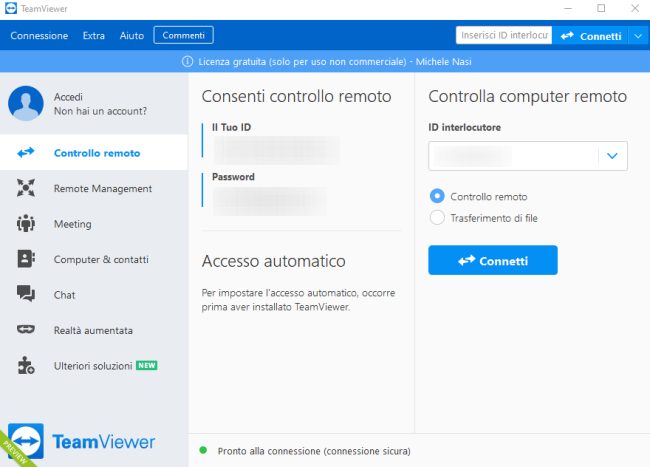The width and height of the screenshot is (650, 467).
Task: Click the Realtà aumentata glasses icon
Action: [26, 329]
